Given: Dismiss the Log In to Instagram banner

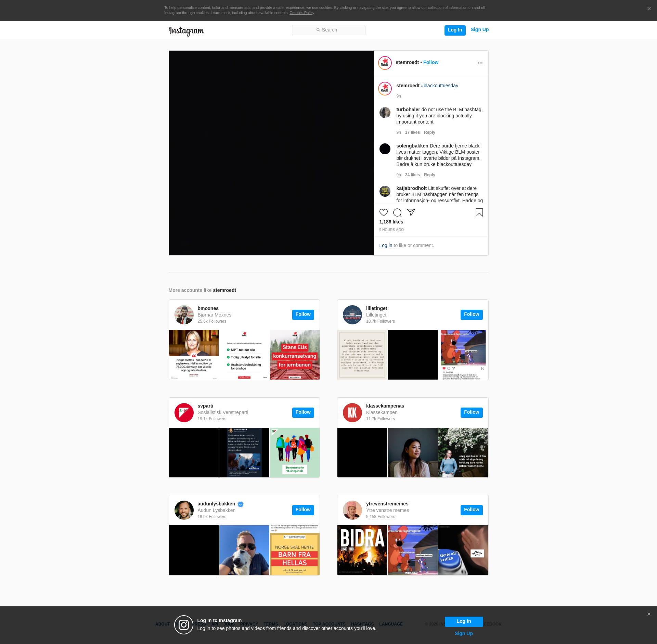Looking at the screenshot, I should point(649,614).
